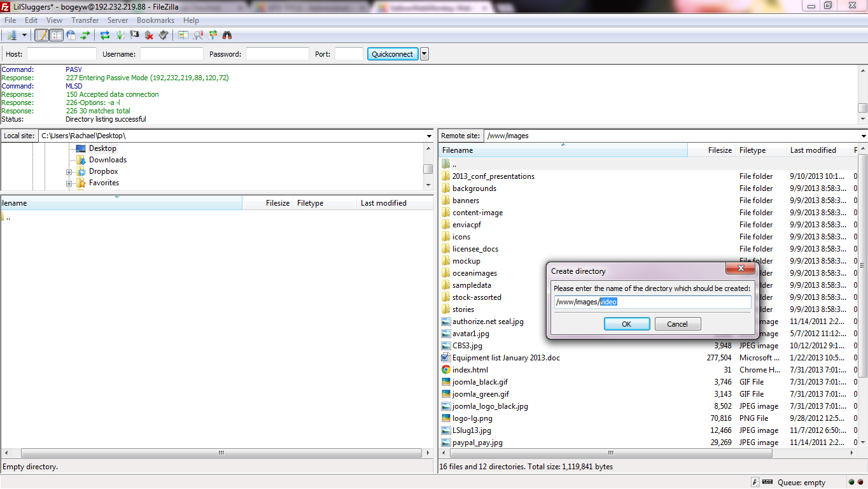The width and height of the screenshot is (868, 489).
Task: Open the Quickconnect history dropdown arrow
Action: point(424,54)
